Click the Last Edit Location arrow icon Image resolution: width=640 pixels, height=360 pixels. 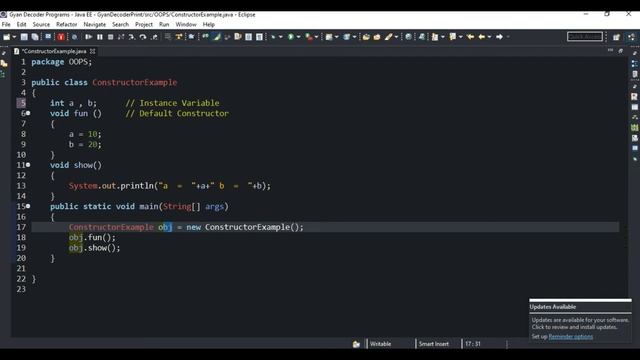point(471,37)
